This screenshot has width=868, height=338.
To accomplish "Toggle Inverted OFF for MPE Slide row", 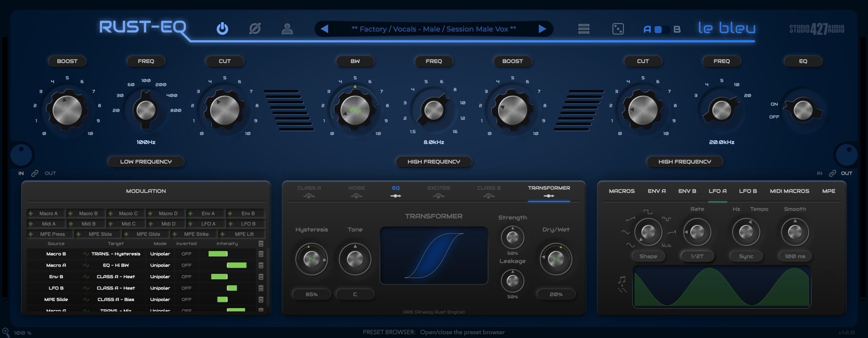I will [186, 300].
